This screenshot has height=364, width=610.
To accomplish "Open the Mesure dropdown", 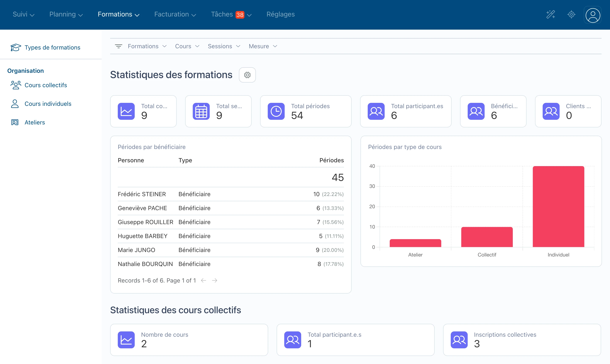I will coord(262,46).
